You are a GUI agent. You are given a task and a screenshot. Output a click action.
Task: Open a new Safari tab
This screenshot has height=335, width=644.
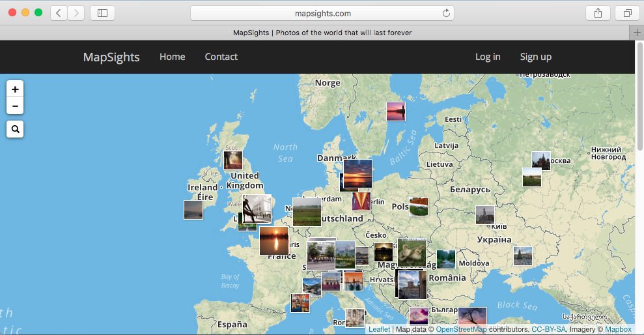tap(637, 33)
